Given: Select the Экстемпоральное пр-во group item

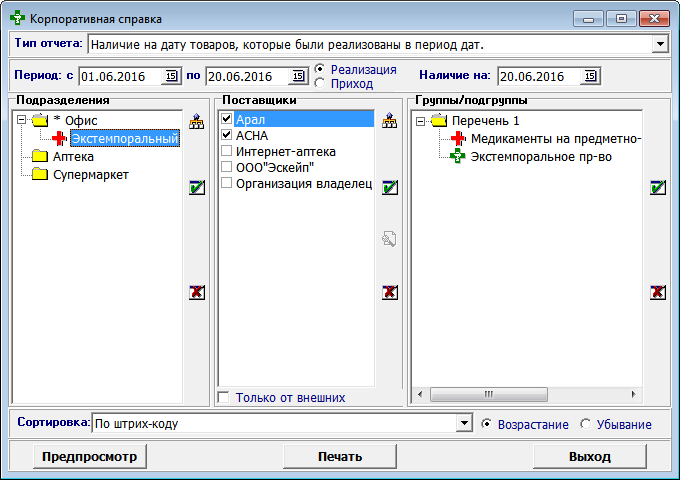Looking at the screenshot, I should click(x=541, y=157).
